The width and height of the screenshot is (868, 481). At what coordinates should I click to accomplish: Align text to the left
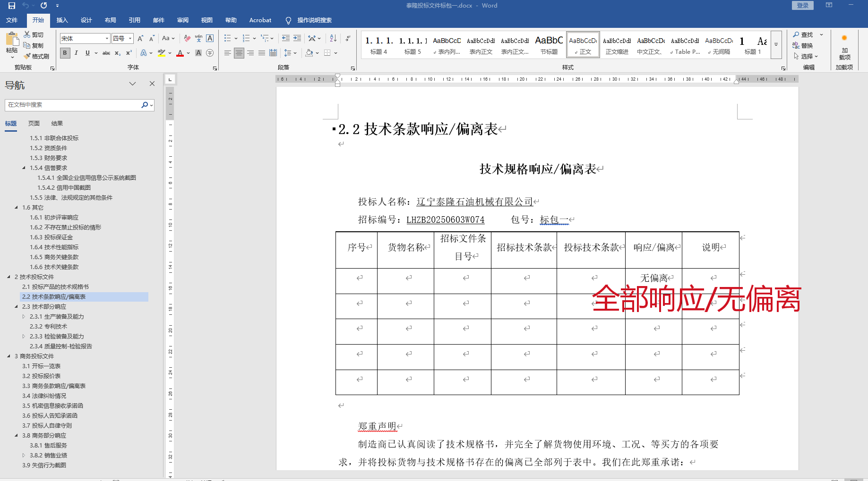coord(228,53)
